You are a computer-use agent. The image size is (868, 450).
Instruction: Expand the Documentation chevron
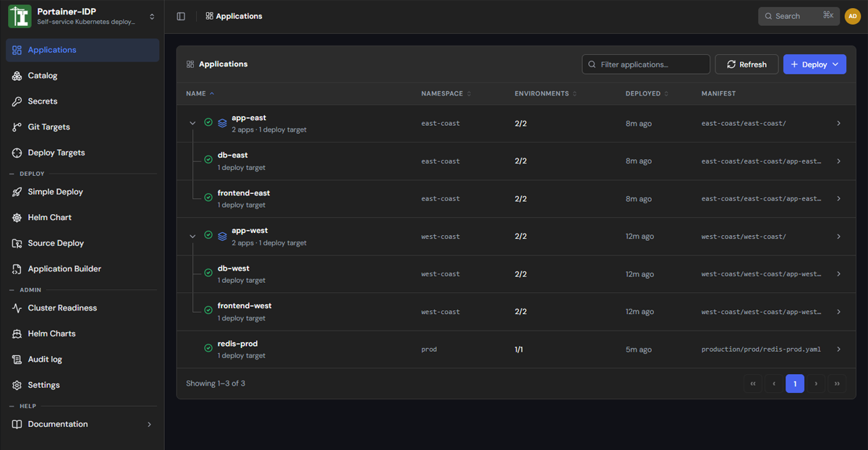[x=150, y=424]
